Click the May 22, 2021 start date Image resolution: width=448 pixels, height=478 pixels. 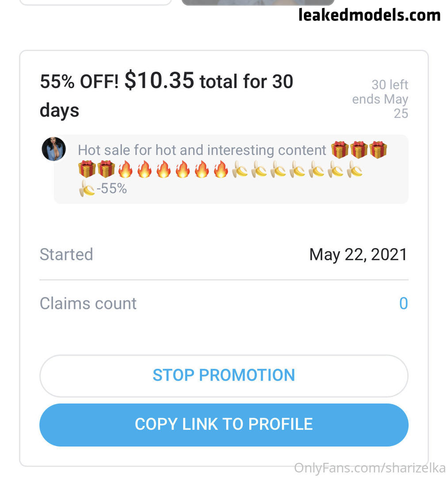pyautogui.click(x=358, y=254)
